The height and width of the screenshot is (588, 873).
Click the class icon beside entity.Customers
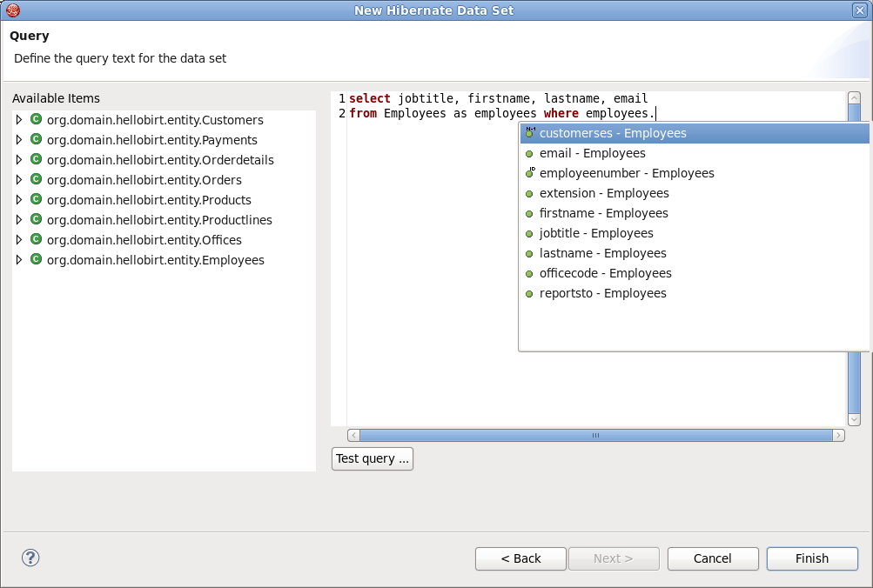pyautogui.click(x=36, y=120)
